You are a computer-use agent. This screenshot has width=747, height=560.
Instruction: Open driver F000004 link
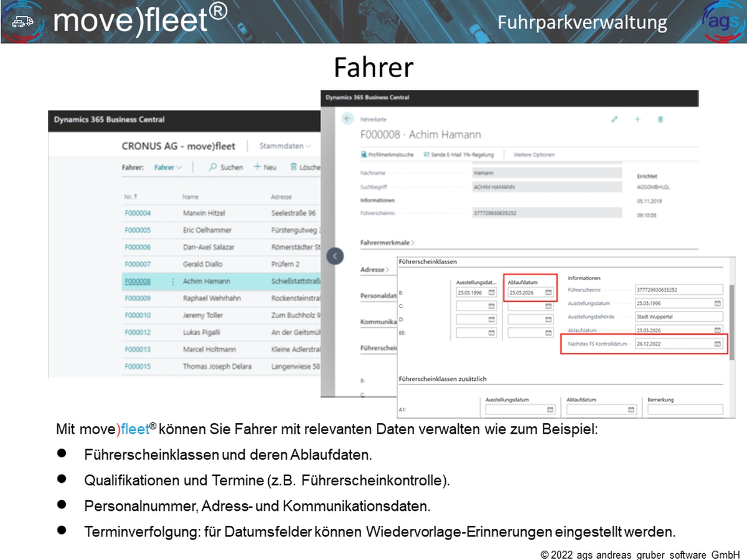click(x=138, y=213)
